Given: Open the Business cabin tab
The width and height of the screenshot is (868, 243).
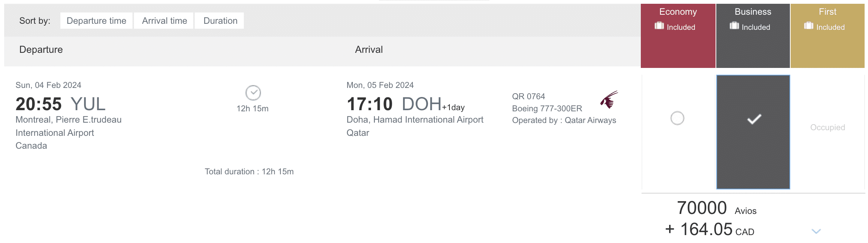Looking at the screenshot, I should (753, 12).
